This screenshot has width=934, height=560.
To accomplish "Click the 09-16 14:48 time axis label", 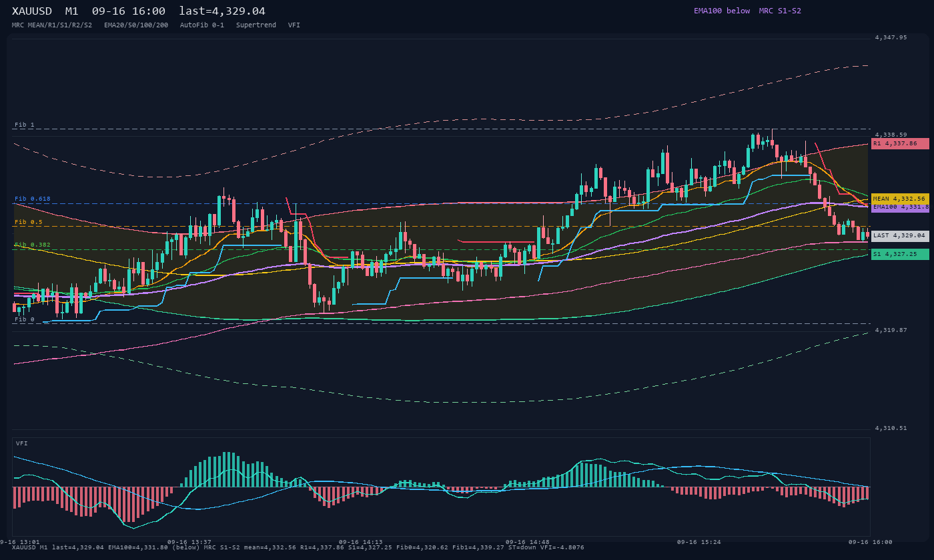I will pyautogui.click(x=528, y=542).
